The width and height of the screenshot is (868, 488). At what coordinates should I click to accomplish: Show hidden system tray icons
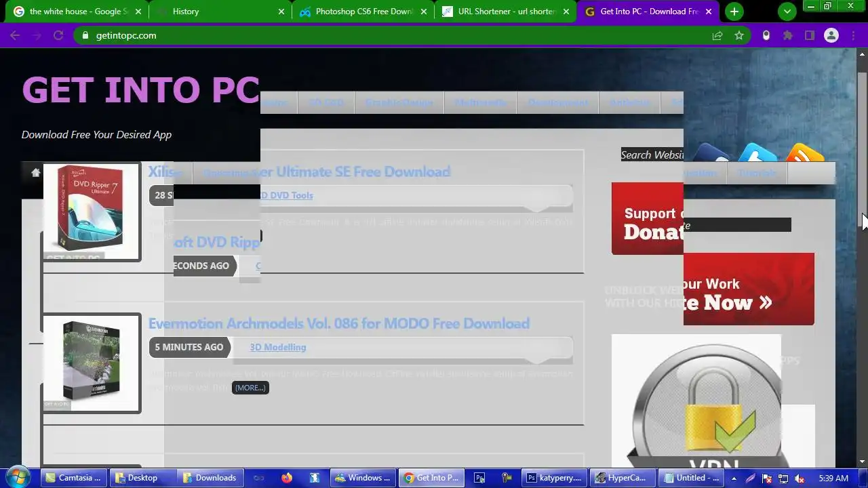pos(734,478)
